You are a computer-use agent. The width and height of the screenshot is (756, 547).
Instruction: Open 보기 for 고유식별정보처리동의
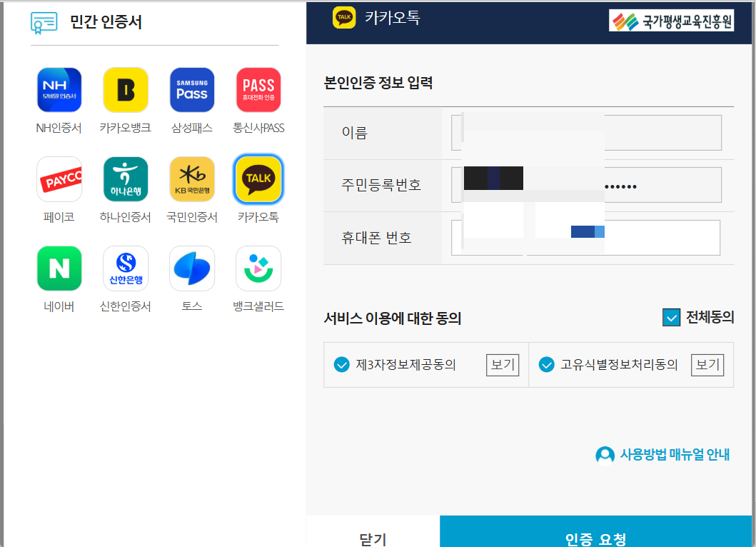click(x=707, y=365)
